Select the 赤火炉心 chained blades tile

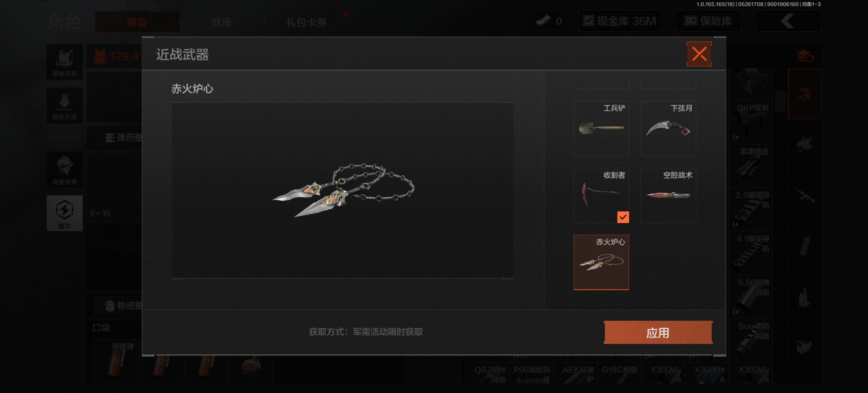[601, 262]
